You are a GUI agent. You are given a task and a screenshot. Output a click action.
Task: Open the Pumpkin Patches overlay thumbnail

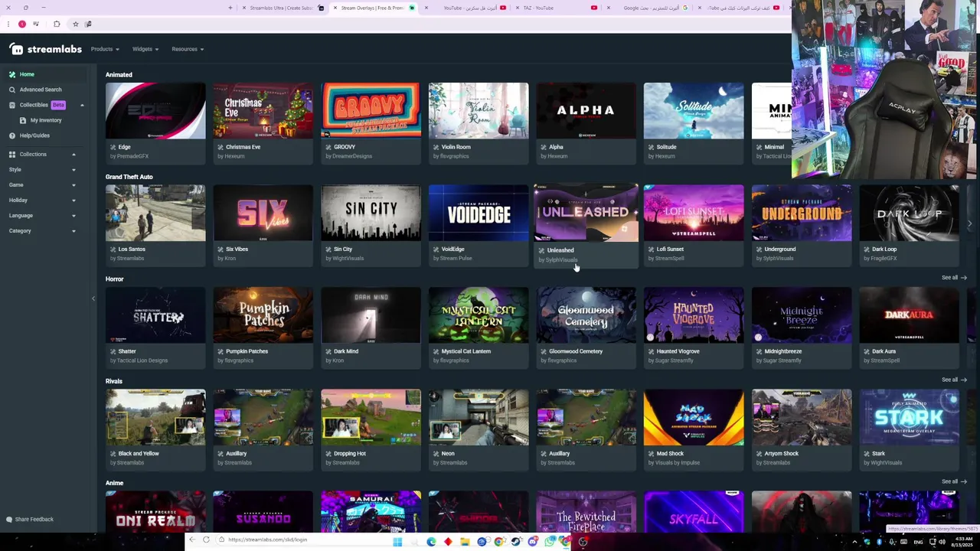263,315
